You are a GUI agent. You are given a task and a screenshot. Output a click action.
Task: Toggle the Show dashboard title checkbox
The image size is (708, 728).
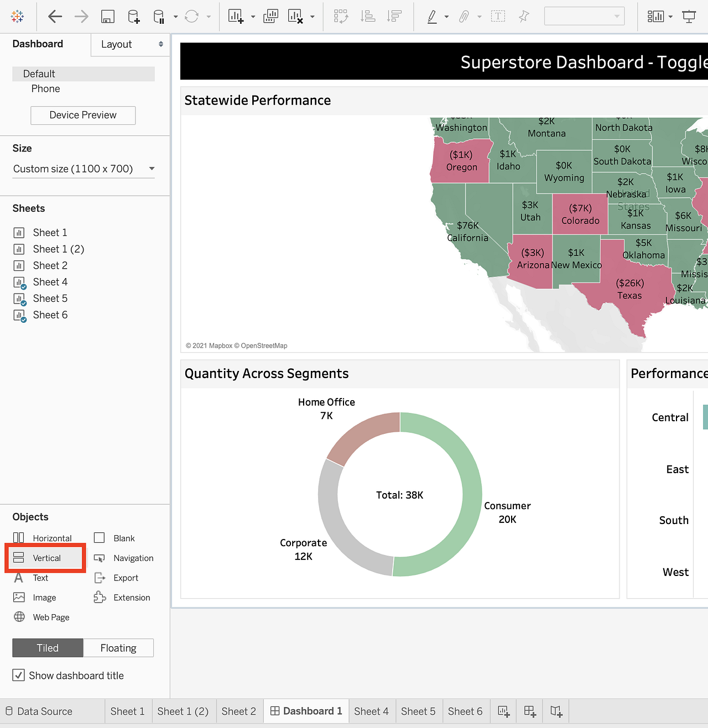(x=18, y=675)
